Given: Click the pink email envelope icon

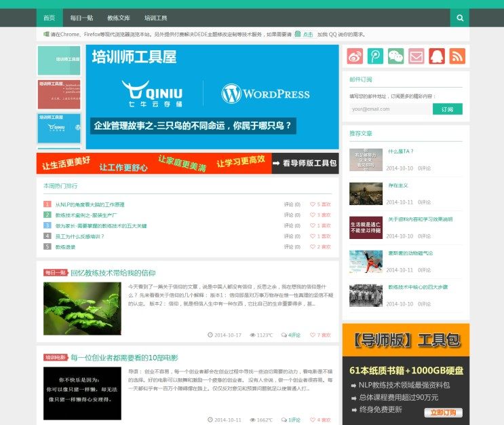Looking at the screenshot, I should (416, 56).
